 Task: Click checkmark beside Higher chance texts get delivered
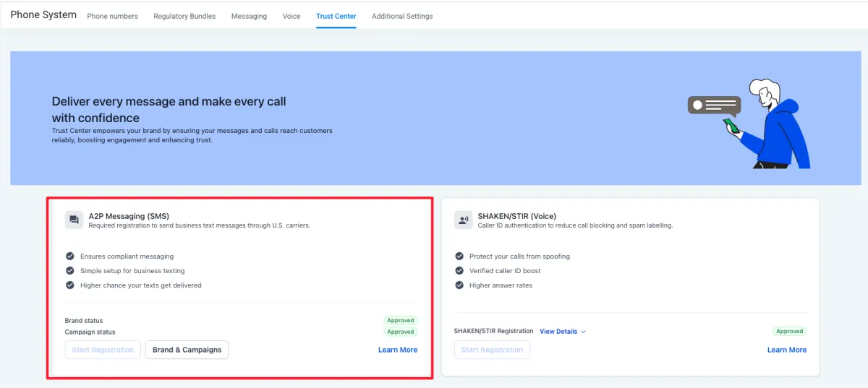[x=70, y=285]
